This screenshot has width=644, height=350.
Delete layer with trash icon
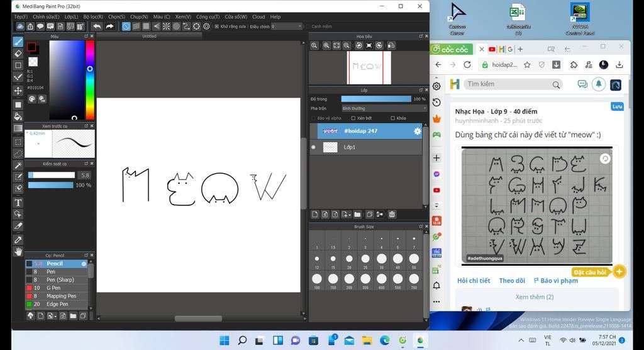392,214
